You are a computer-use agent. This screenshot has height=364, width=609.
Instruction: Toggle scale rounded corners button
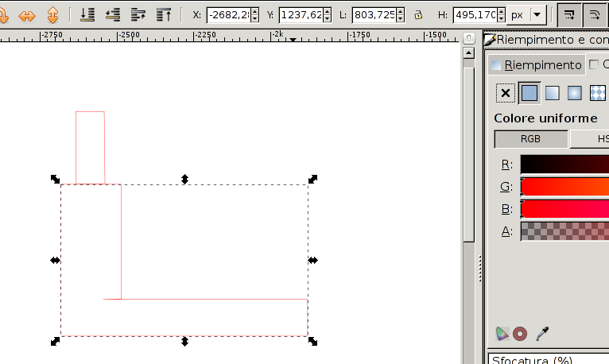(x=595, y=15)
